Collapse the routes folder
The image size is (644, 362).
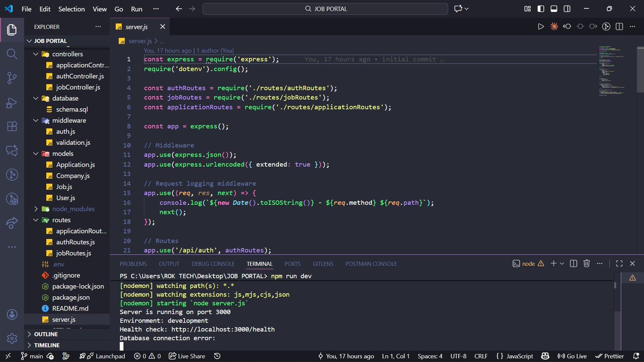[x=36, y=220]
